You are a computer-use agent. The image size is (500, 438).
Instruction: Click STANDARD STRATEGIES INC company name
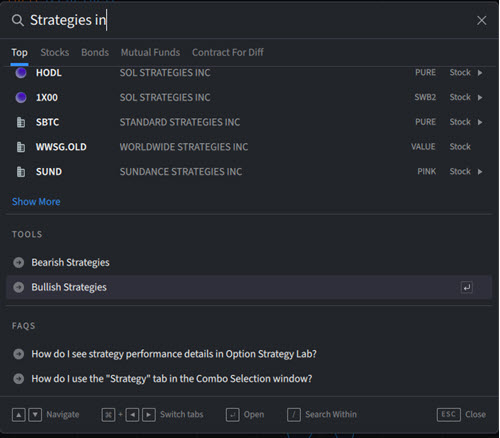(180, 122)
